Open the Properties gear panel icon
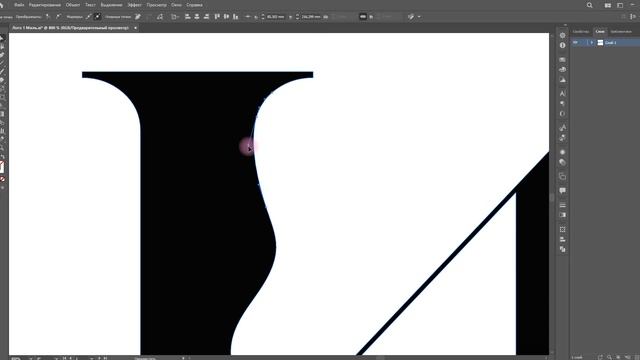The width and height of the screenshot is (640, 360). click(562, 36)
